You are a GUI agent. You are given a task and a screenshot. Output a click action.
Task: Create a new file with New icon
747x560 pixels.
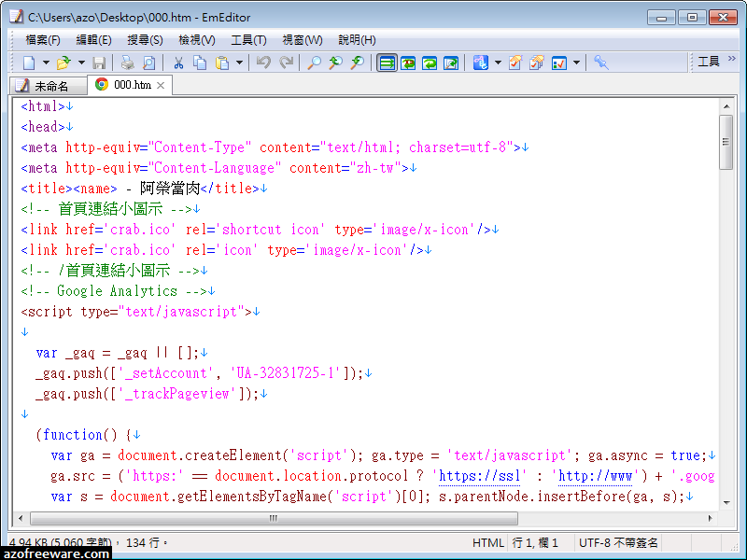[x=30, y=63]
